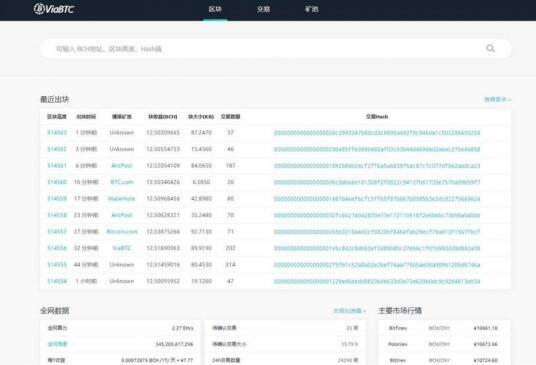Screen dimensions: 536x365
Task: Open block height 514557
Action: tap(57, 232)
